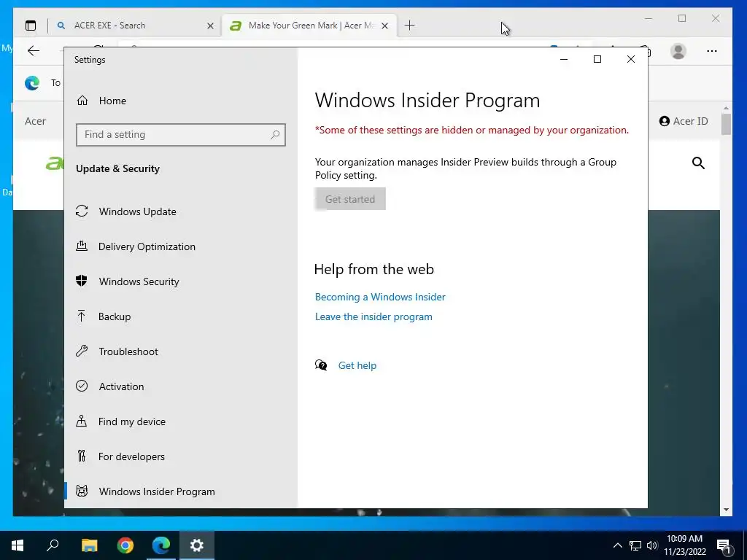Open the Windows Update page
Image resolution: width=747 pixels, height=560 pixels.
[x=181, y=211]
